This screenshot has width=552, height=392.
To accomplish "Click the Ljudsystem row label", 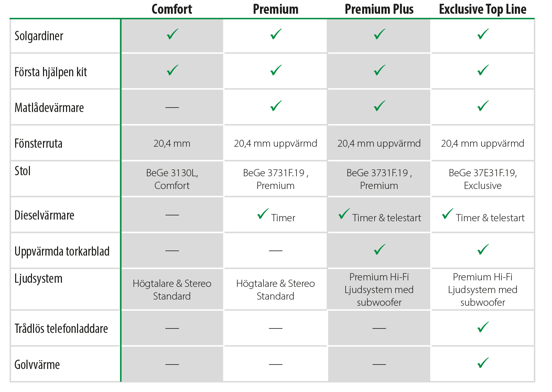I will (39, 278).
